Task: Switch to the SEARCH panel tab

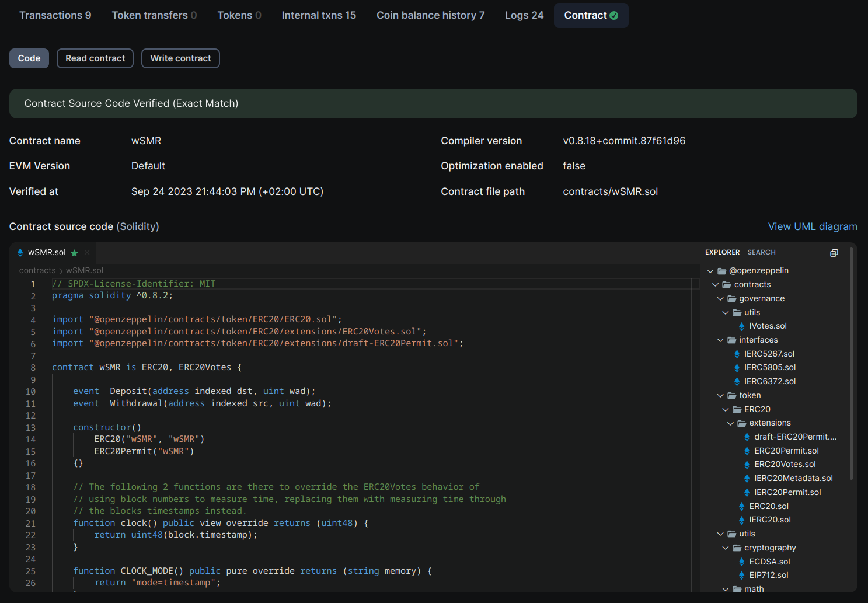Action: click(x=761, y=252)
